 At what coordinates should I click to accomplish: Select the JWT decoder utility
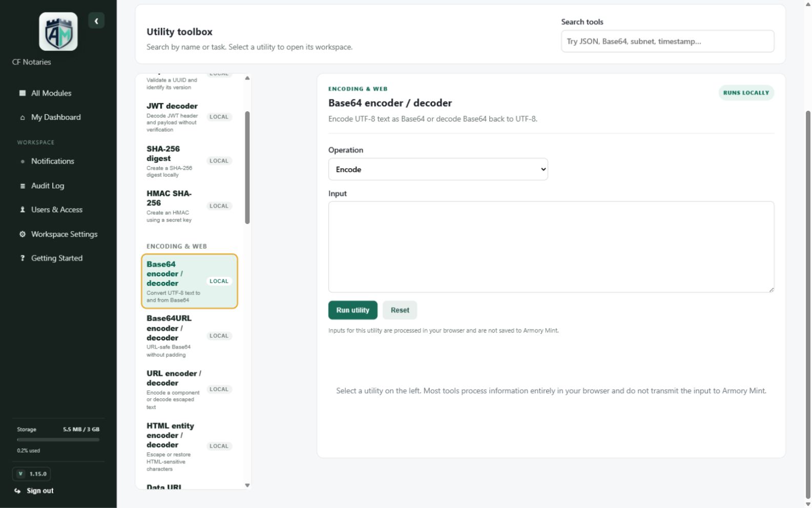tap(190, 117)
